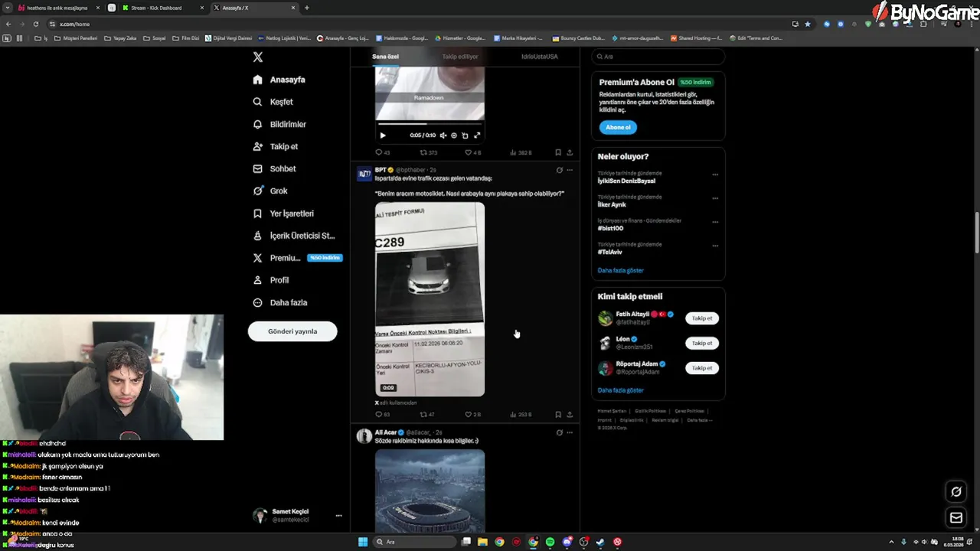
Task: Repost the BPT post with 47 reposts
Action: click(426, 414)
